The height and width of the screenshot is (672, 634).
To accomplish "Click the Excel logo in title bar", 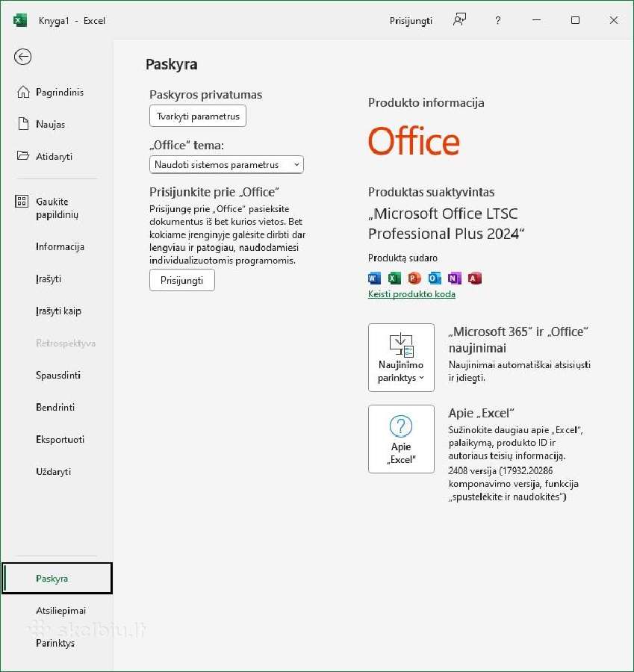I will (x=20, y=20).
